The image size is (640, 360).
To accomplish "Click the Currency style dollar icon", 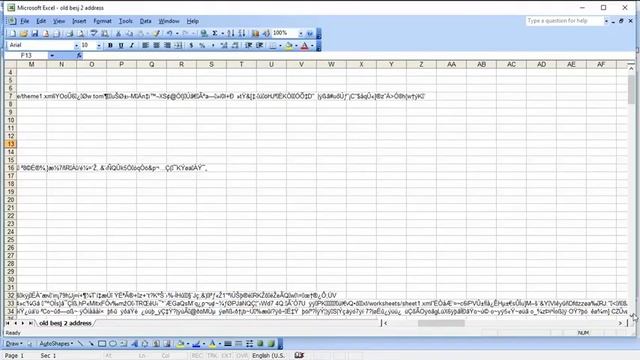I will click(191, 46).
